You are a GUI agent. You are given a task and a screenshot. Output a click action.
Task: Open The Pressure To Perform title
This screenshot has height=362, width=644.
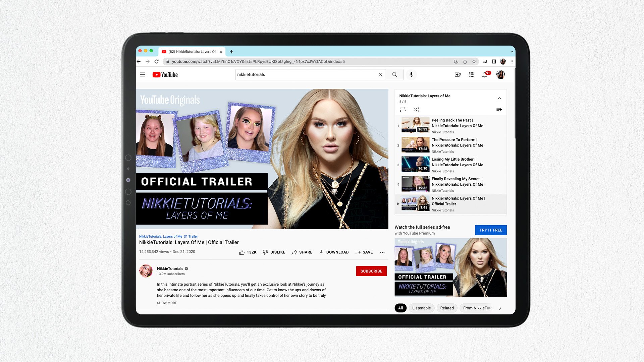coord(457,142)
